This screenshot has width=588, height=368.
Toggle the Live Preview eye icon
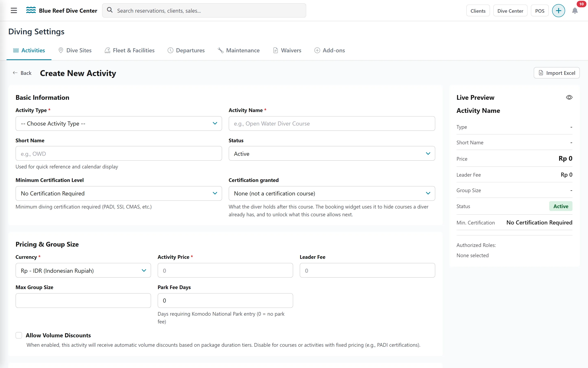click(x=569, y=97)
